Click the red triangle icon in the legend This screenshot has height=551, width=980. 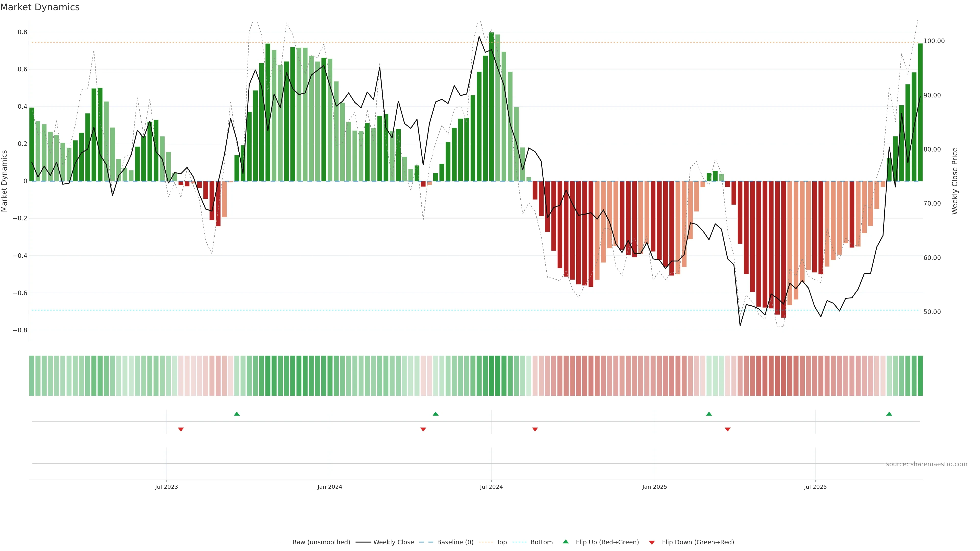tap(652, 542)
